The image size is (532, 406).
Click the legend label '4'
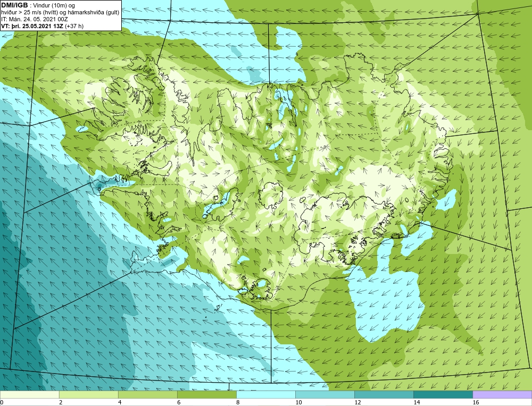120,402
